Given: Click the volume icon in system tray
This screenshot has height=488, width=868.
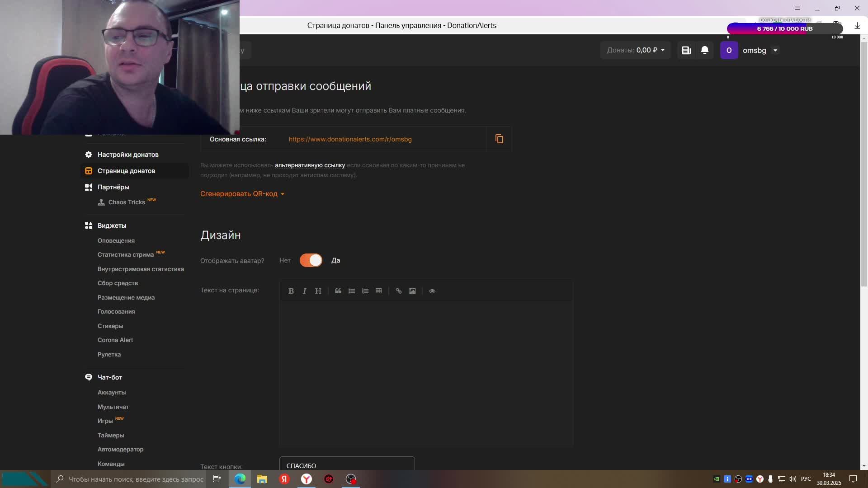Looking at the screenshot, I should [793, 479].
